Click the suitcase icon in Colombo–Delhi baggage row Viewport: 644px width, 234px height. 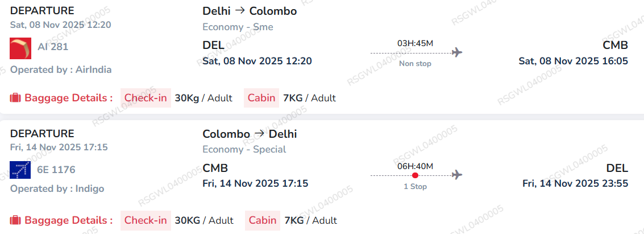pyautogui.click(x=15, y=220)
